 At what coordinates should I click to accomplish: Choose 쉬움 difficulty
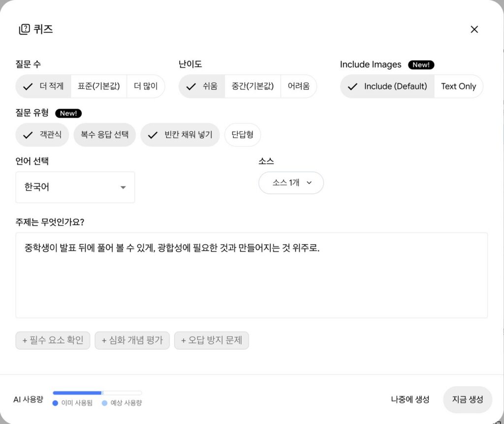tap(202, 86)
